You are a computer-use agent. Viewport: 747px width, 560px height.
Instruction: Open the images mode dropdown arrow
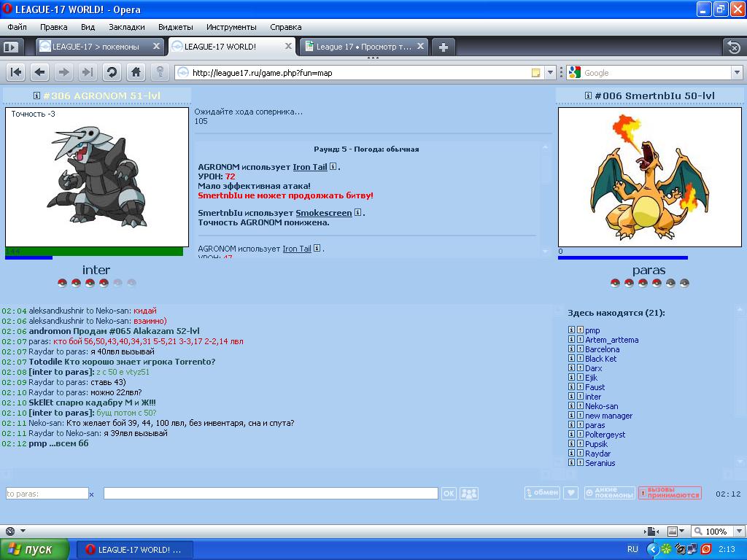tap(682, 532)
